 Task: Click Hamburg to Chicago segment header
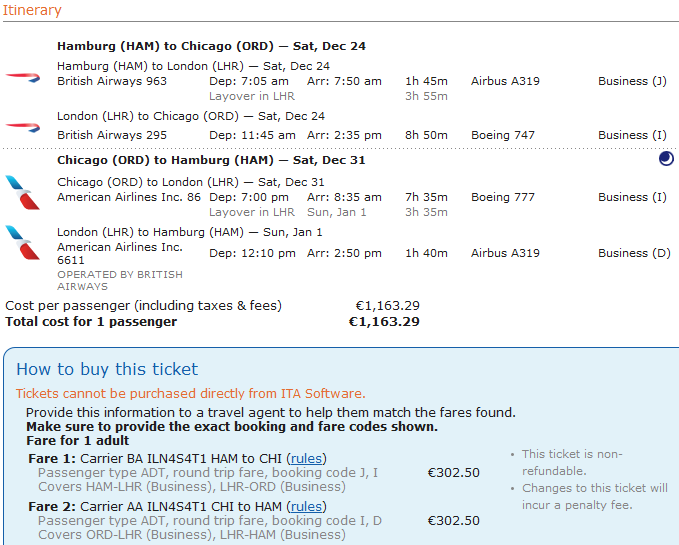tap(211, 46)
